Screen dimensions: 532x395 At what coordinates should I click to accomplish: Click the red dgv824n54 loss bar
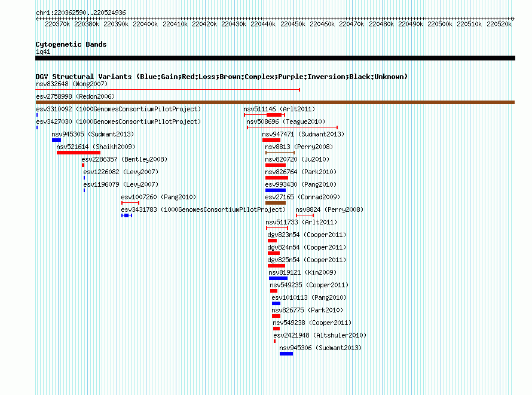point(274,253)
